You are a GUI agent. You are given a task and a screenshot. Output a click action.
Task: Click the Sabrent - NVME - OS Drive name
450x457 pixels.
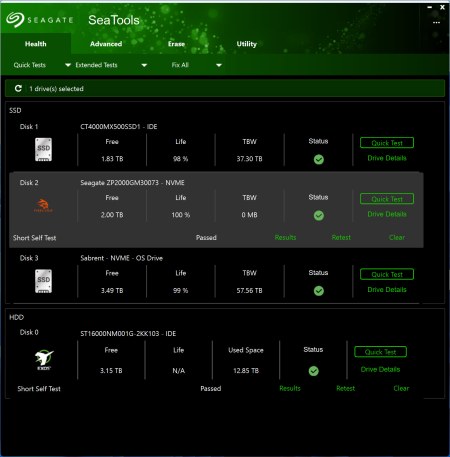pos(121,258)
